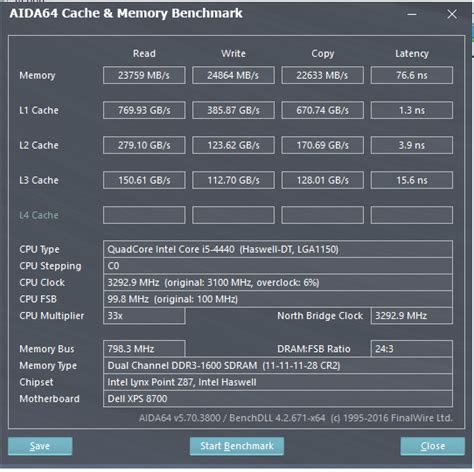The width and height of the screenshot is (474, 472).
Task: Click the Close button at bottom
Action: (x=432, y=446)
